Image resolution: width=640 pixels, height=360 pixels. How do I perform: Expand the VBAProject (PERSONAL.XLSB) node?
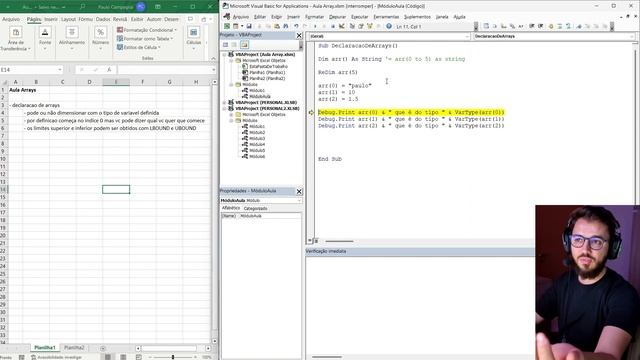click(224, 102)
